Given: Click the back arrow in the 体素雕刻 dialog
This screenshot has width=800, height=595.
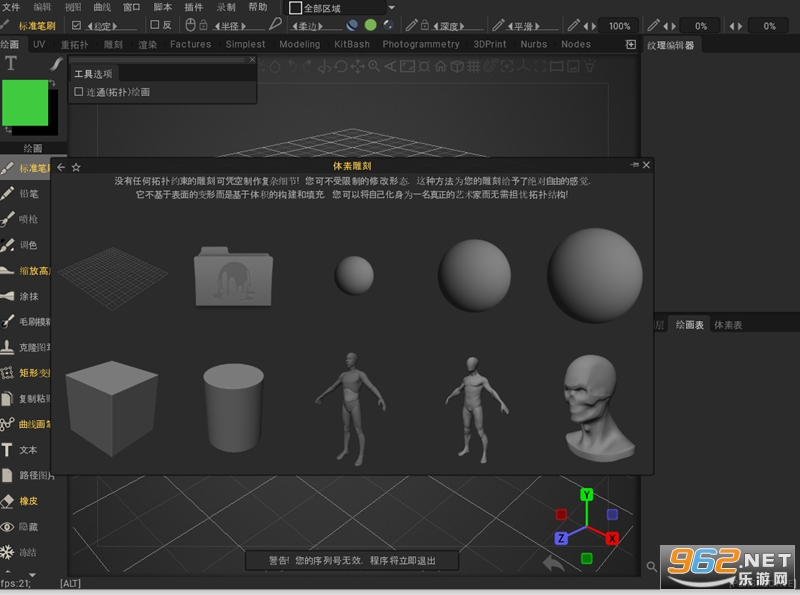Looking at the screenshot, I should 61,167.
